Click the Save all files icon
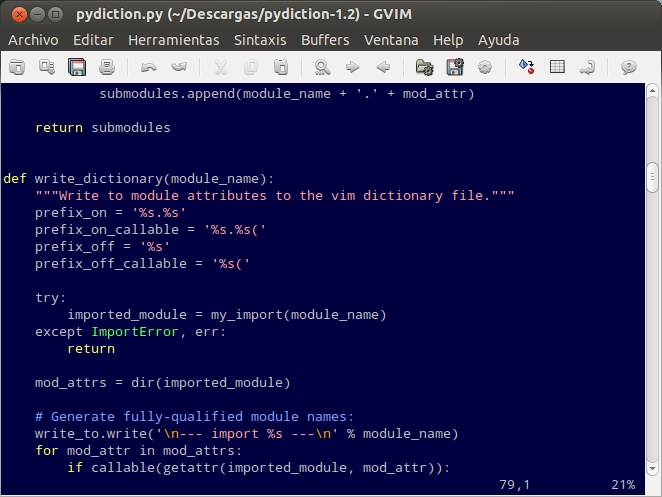The width and height of the screenshot is (662, 497). click(x=77, y=67)
